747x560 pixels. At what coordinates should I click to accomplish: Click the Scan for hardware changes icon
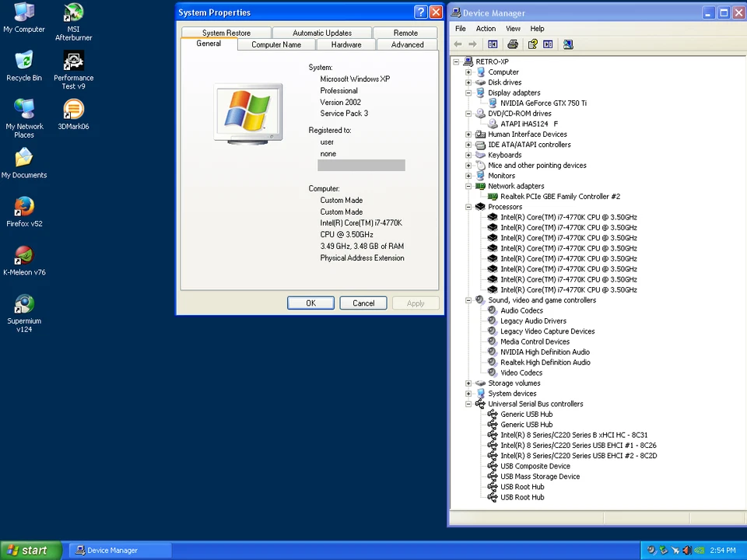568,44
